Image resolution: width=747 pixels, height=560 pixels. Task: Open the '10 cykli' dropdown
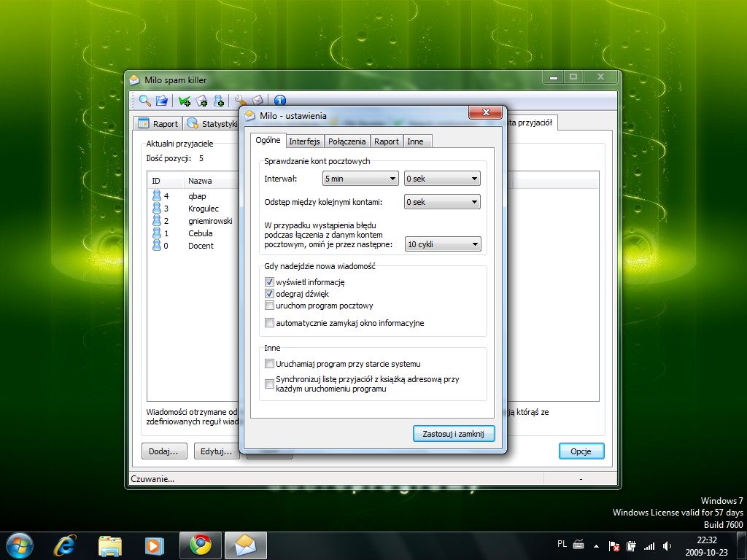tap(443, 244)
